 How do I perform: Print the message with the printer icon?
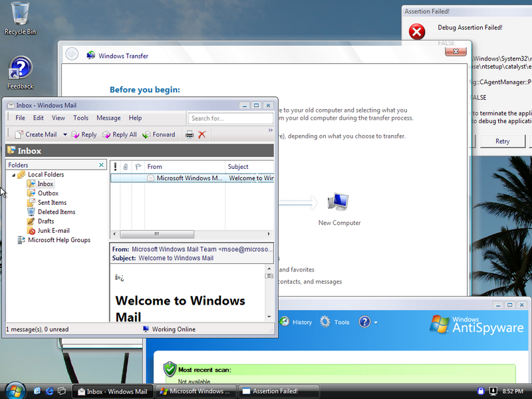(x=190, y=135)
